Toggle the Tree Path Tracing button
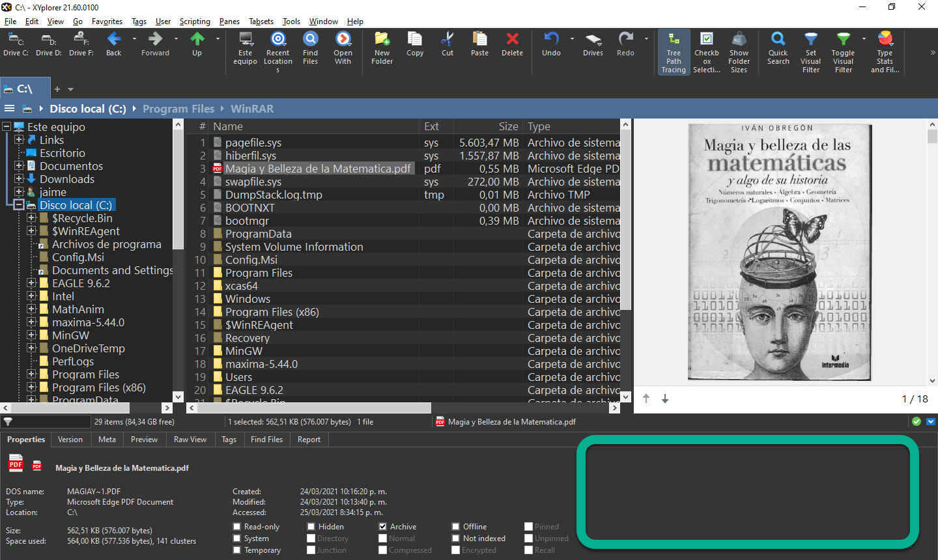The image size is (938, 560). coord(674,52)
